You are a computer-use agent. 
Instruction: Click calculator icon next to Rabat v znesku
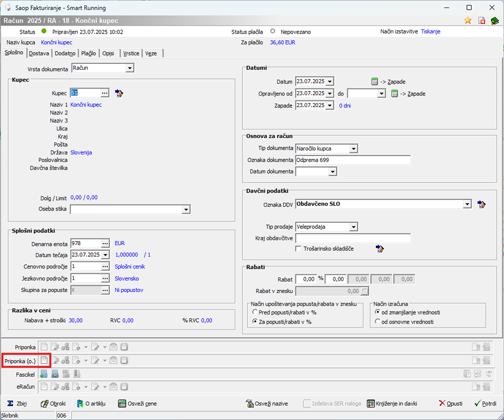click(x=365, y=291)
